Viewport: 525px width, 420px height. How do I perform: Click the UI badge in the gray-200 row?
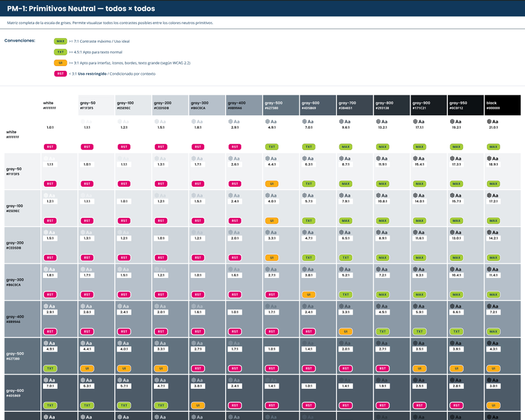coord(272,258)
